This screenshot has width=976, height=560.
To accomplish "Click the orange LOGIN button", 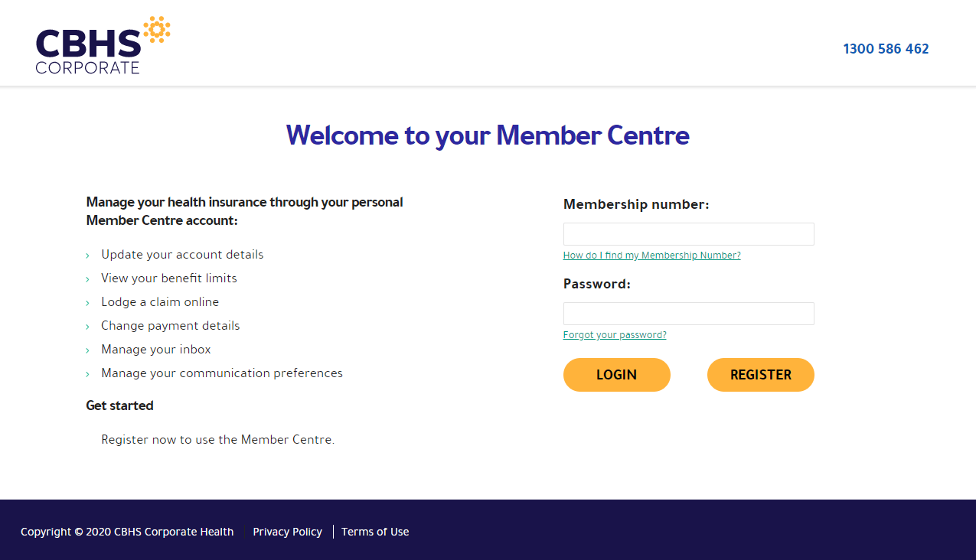I will [x=617, y=375].
